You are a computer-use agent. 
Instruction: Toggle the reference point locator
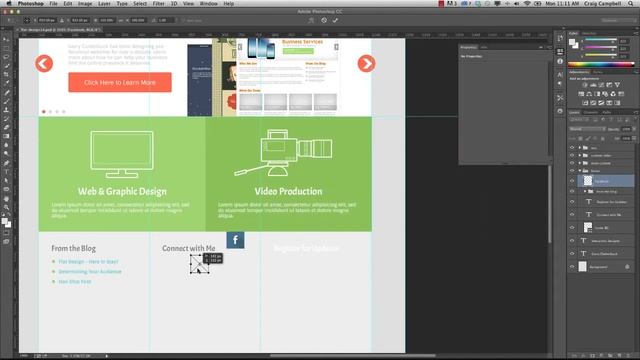point(27,20)
